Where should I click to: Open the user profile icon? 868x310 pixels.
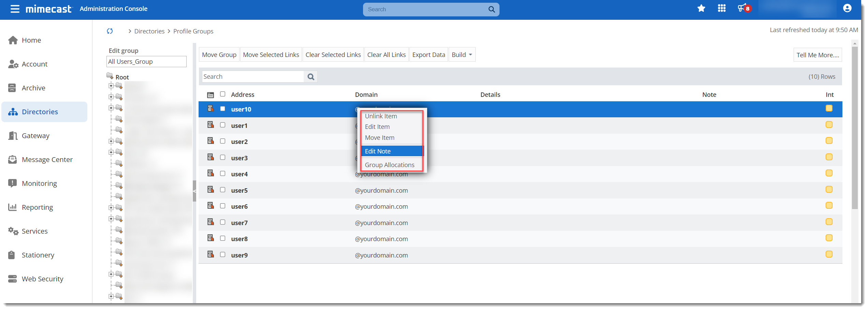pyautogui.click(x=847, y=9)
